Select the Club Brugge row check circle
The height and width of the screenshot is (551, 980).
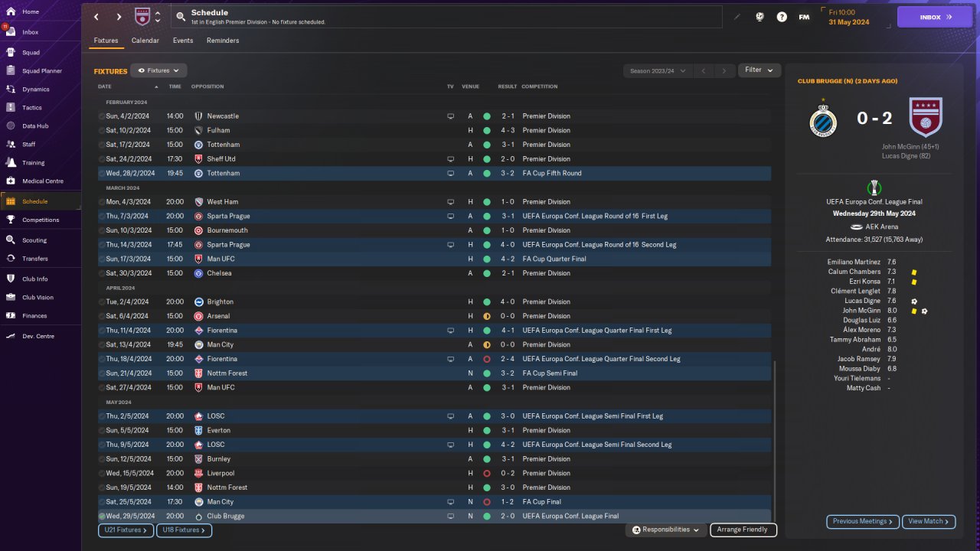[x=102, y=517]
